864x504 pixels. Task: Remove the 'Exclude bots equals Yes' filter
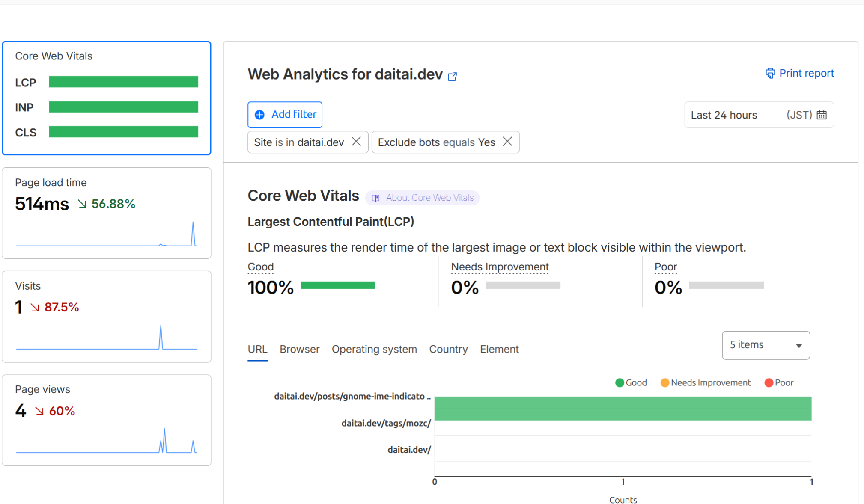(508, 142)
